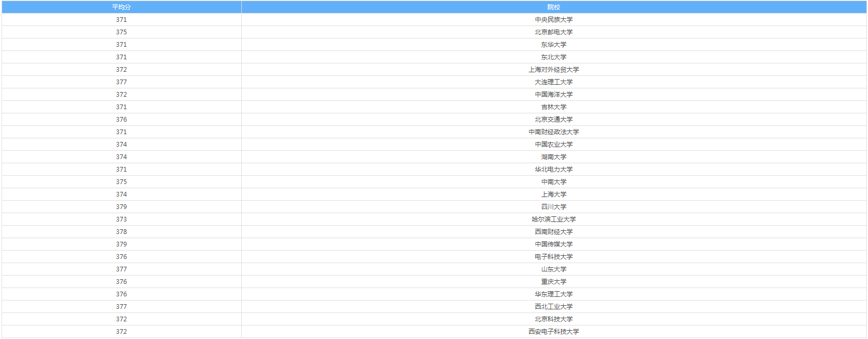Click on 上海大学
The width and height of the screenshot is (868, 339).
coord(554,194)
